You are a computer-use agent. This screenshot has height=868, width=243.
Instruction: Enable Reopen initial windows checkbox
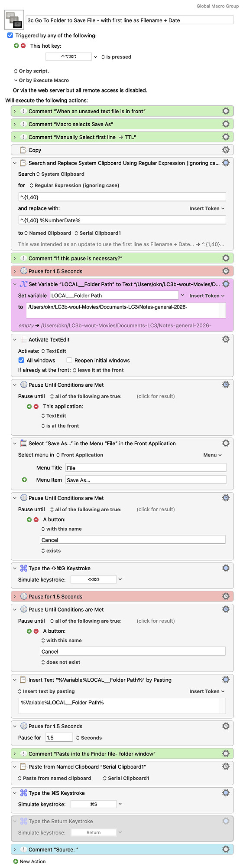69,360
